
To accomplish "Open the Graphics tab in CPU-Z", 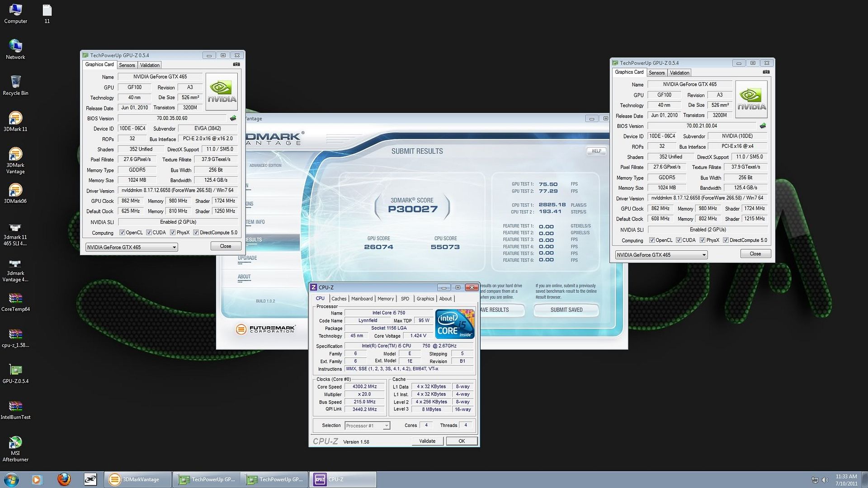I will point(425,299).
